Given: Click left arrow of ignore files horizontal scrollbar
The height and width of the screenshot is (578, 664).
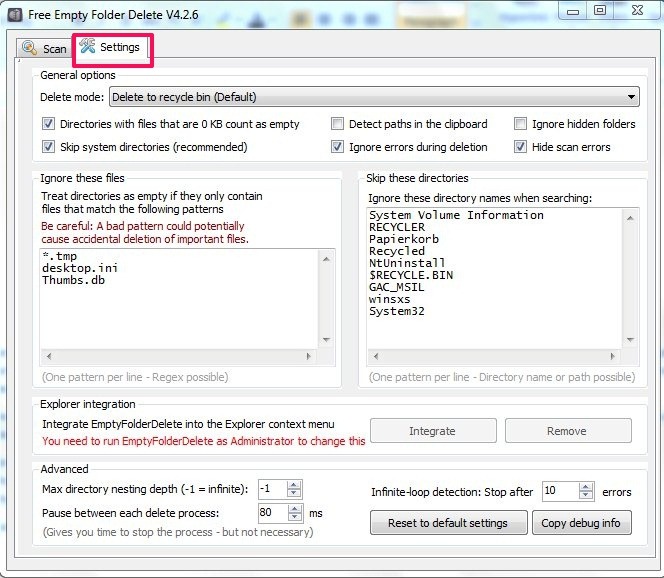Looking at the screenshot, I should click(49, 356).
